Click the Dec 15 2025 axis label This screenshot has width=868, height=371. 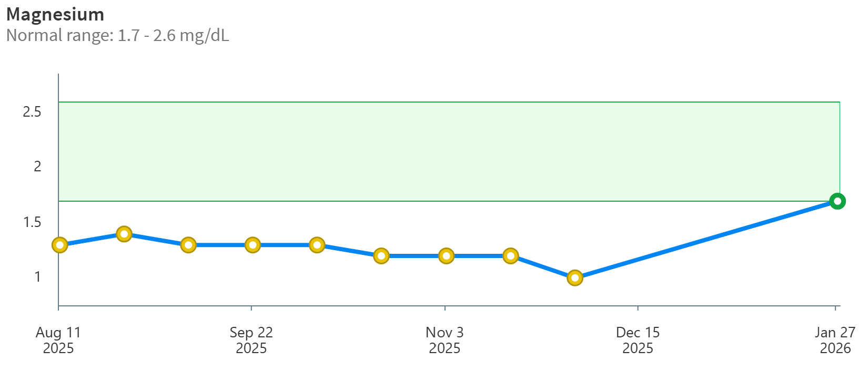click(x=638, y=340)
